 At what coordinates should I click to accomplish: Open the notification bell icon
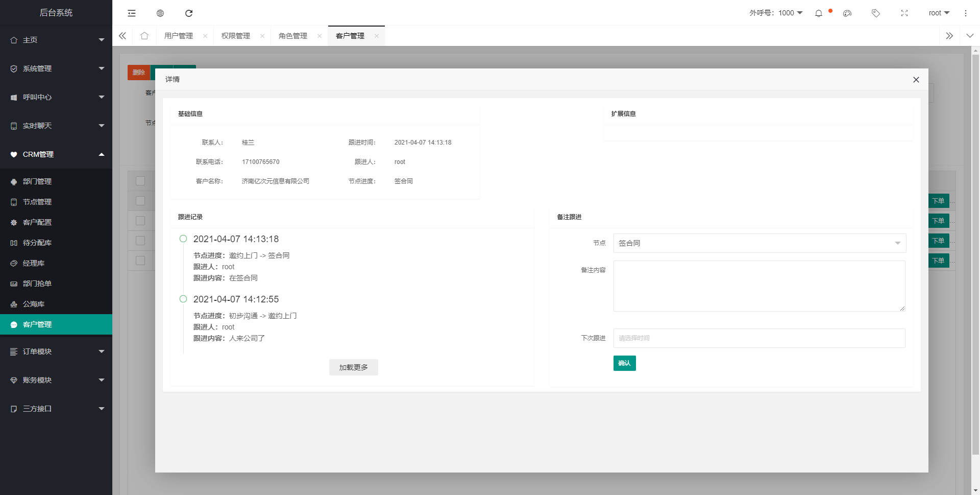[819, 13]
